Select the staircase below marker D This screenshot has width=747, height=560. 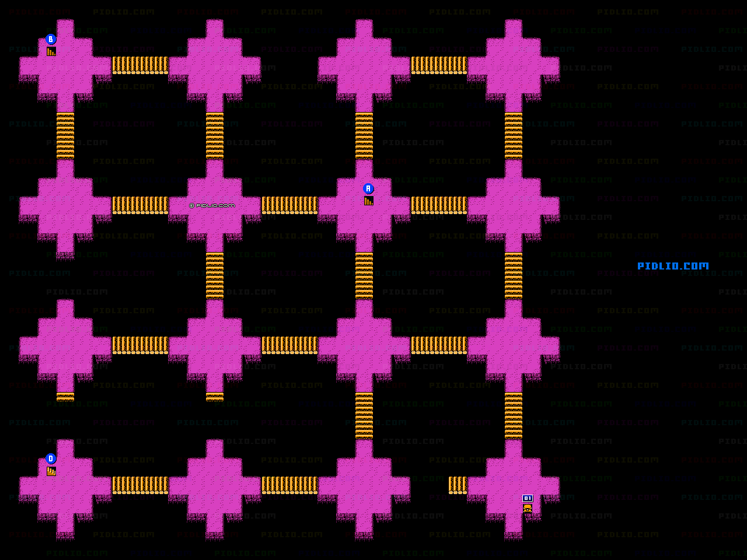(x=51, y=471)
